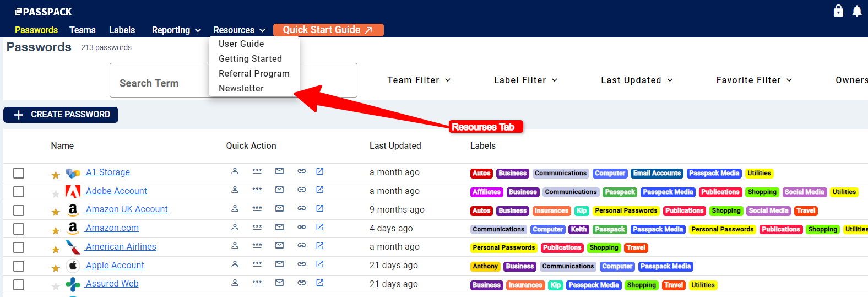Expand the Label Filter dropdown

(x=526, y=80)
